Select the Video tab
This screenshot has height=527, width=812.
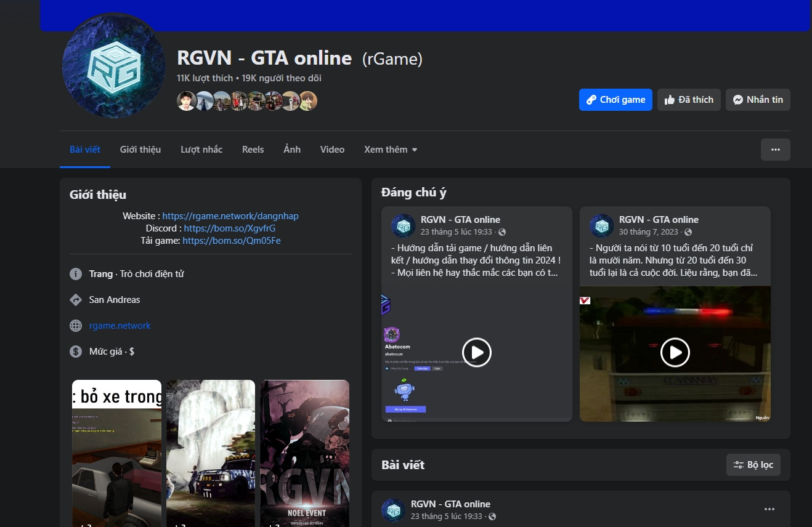(x=333, y=150)
